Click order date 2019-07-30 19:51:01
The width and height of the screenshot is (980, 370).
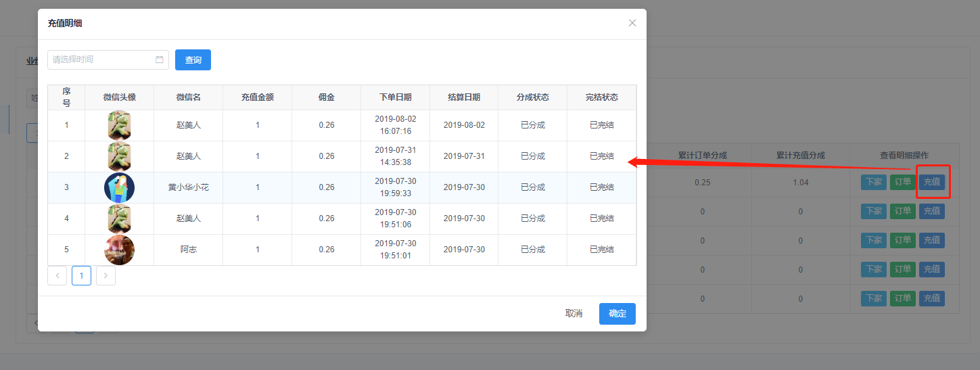tap(396, 250)
